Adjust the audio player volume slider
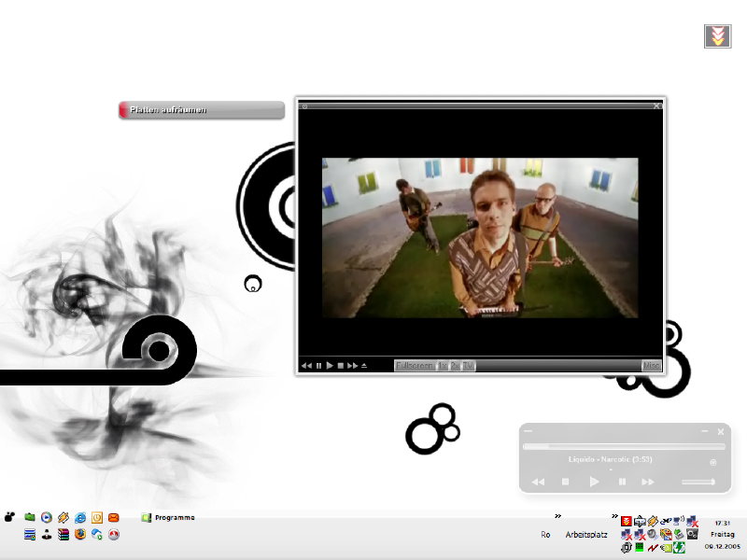The height and width of the screenshot is (560, 747). [698, 482]
